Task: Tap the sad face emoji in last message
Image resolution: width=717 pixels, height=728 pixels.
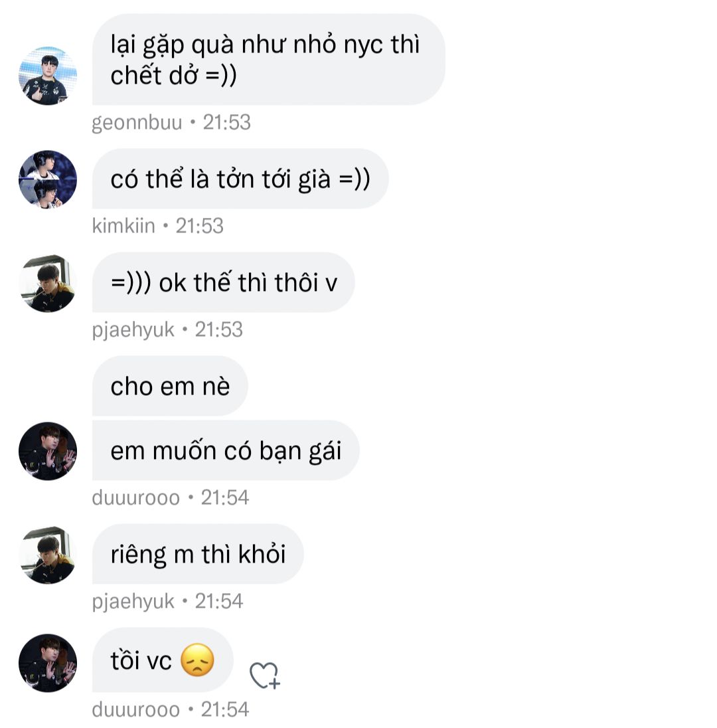Action: point(197,660)
